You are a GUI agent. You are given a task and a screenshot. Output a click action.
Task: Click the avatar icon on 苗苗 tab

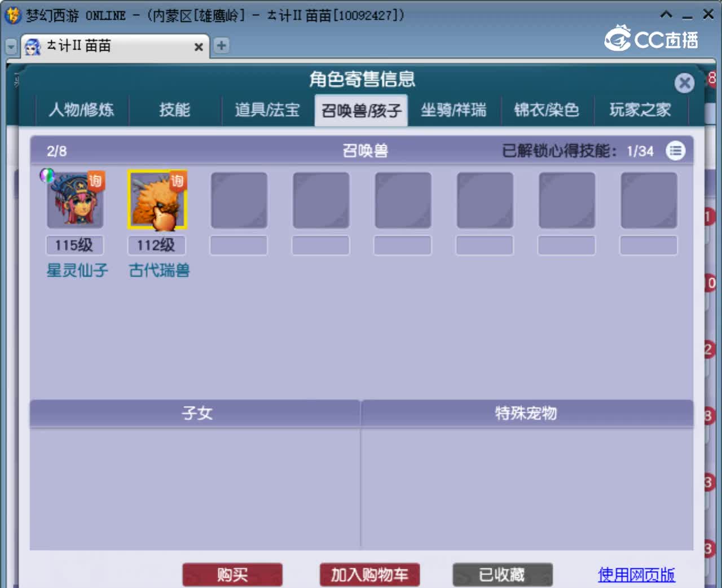coord(33,46)
